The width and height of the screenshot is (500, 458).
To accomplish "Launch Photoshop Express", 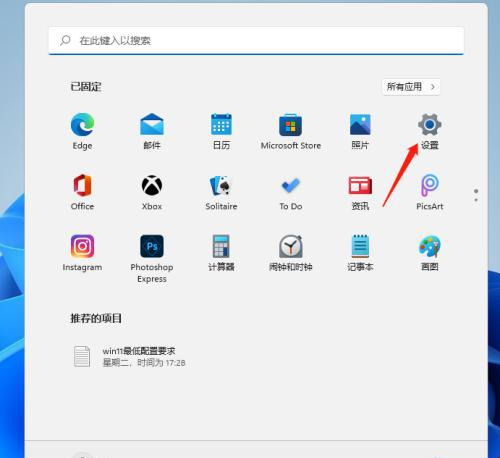I will (x=152, y=259).
